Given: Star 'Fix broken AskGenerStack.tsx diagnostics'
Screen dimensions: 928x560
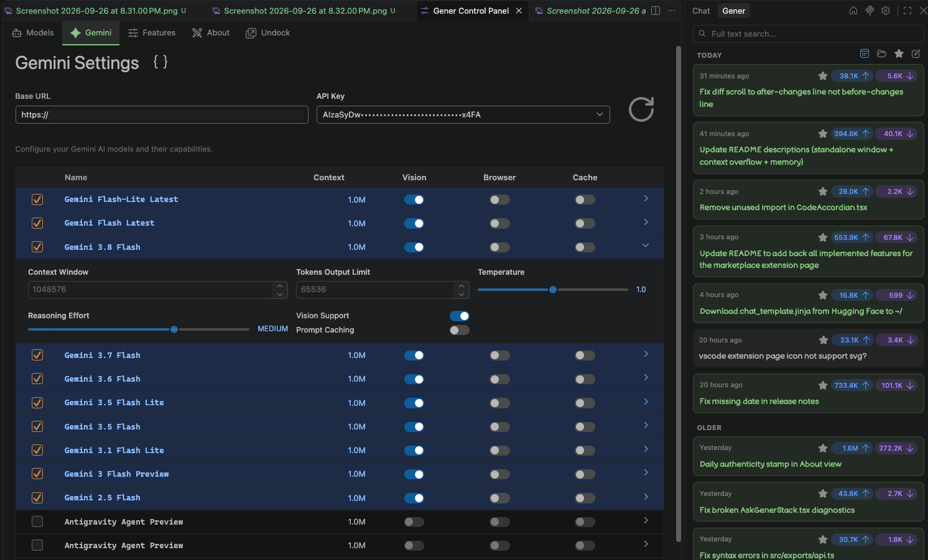Looking at the screenshot, I should [x=823, y=493].
